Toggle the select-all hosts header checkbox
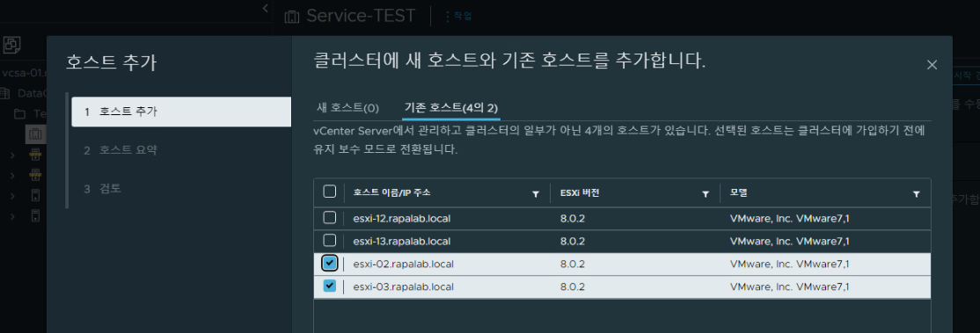980x333 pixels. 329,192
